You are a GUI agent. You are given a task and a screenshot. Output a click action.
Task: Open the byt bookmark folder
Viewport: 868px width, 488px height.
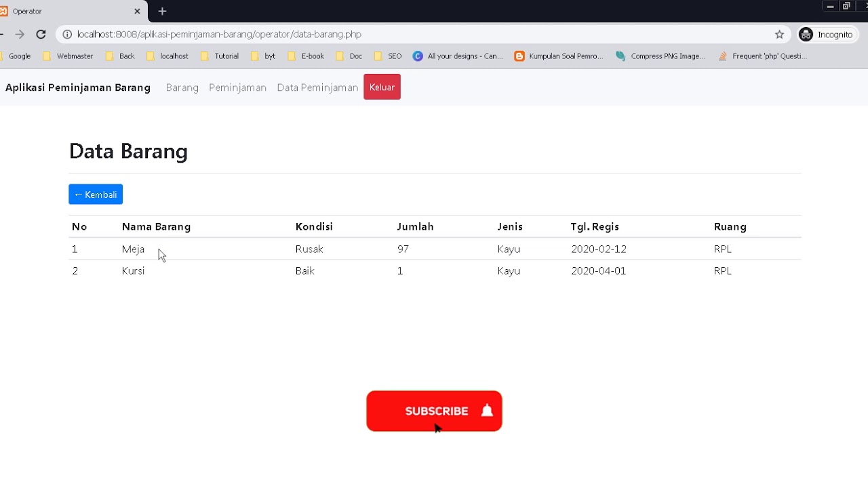pos(263,56)
